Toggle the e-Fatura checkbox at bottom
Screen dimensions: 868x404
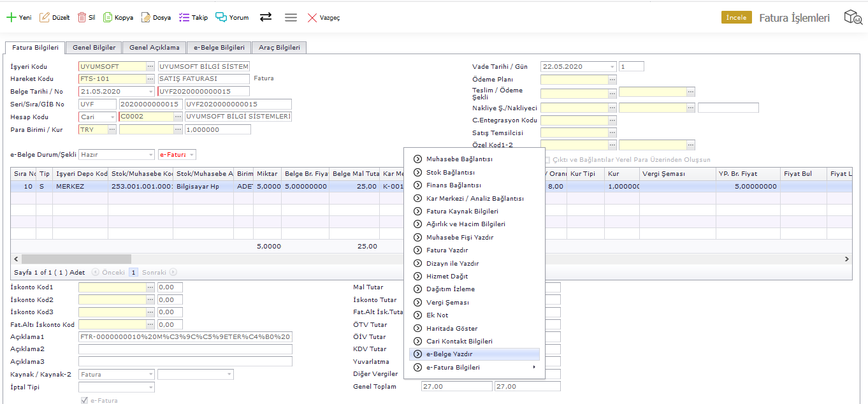84,400
